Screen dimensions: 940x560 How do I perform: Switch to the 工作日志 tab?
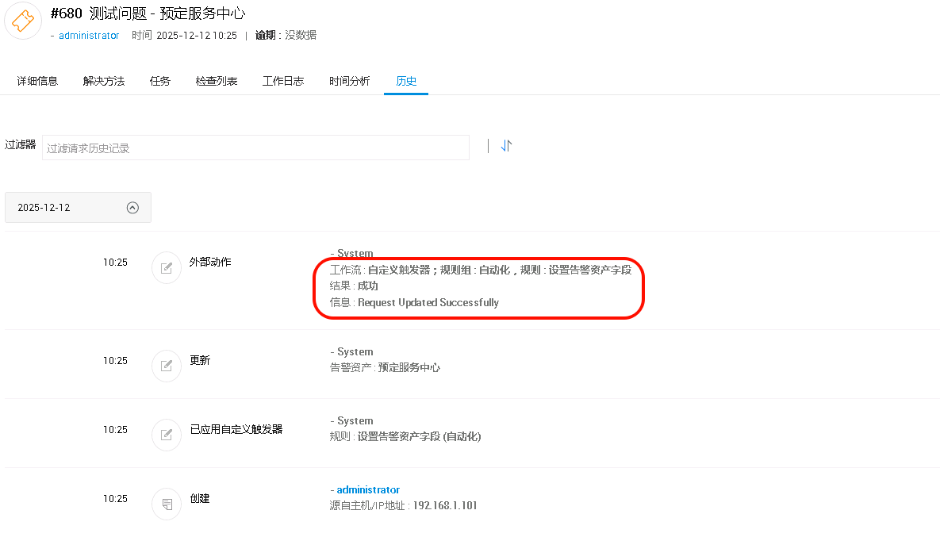coord(283,81)
